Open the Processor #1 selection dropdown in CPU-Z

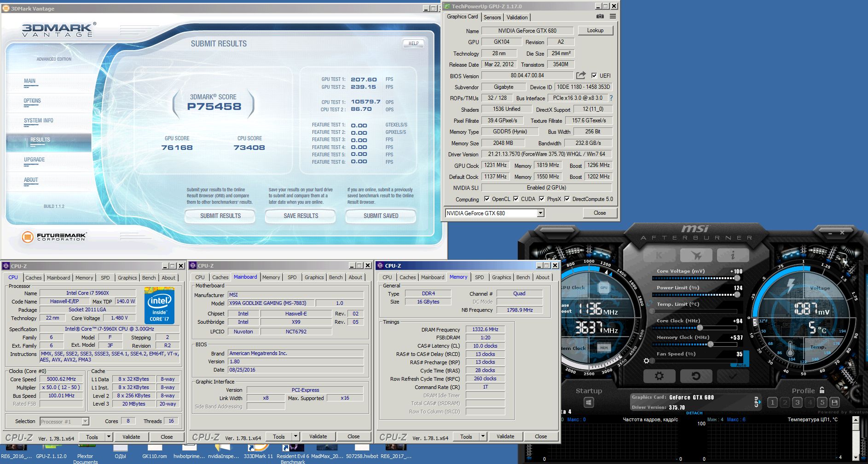(x=85, y=421)
